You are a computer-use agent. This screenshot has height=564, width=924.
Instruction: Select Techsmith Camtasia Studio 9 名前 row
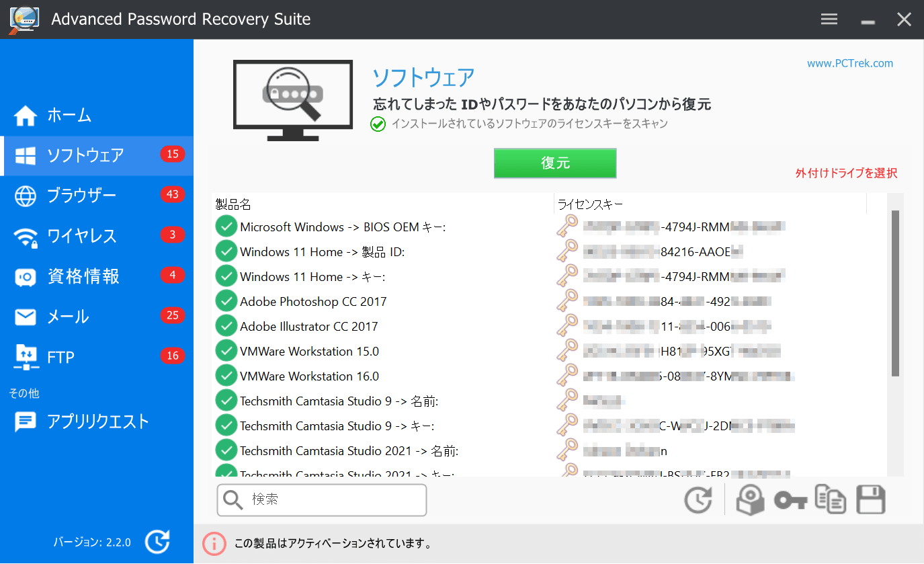pos(549,401)
